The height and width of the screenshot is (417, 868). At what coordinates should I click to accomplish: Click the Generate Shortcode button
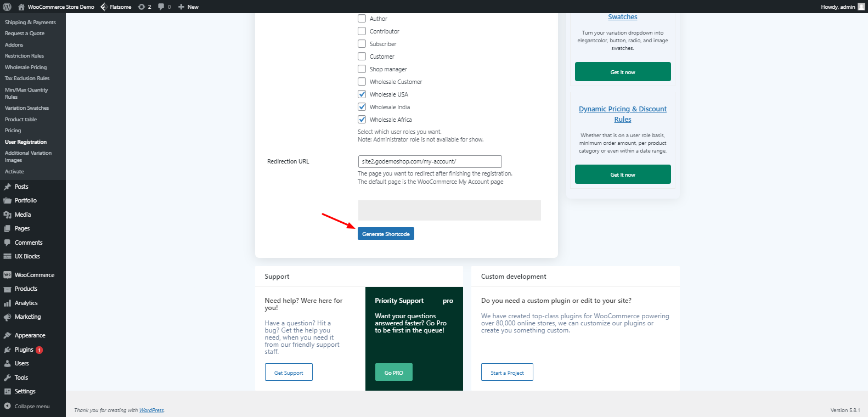point(386,234)
